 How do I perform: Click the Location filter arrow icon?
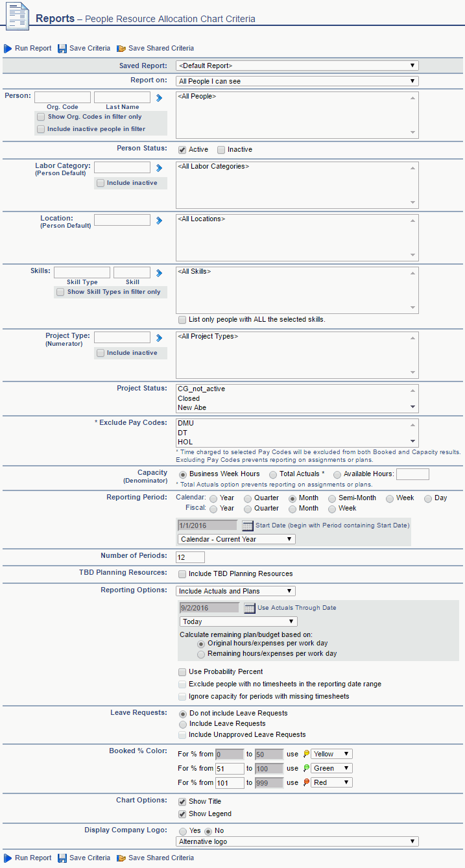pos(159,221)
